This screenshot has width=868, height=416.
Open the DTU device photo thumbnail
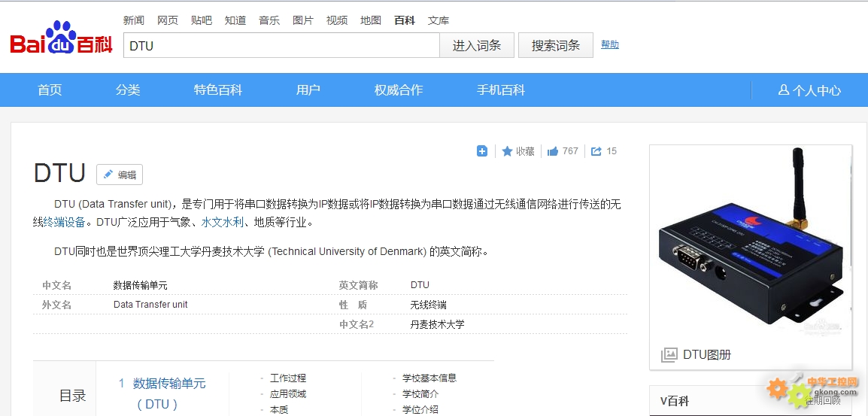coord(751,242)
